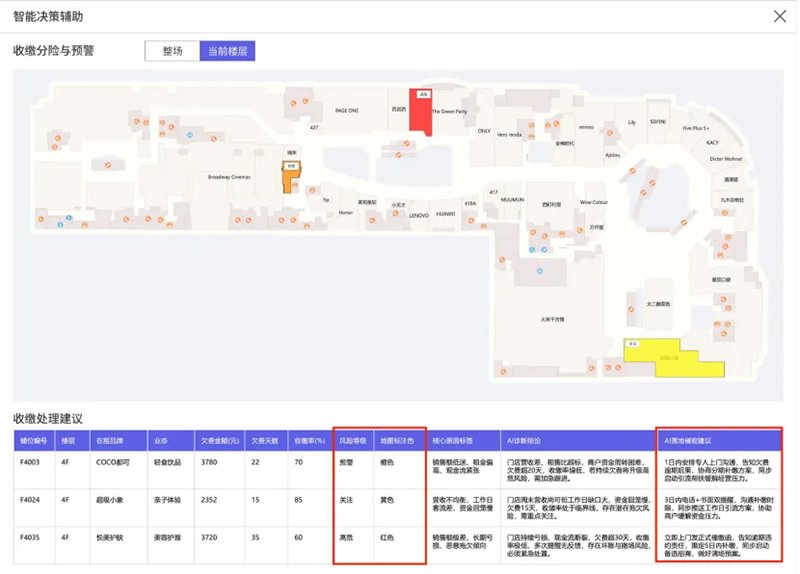The width and height of the screenshot is (800, 574).
Task: Click the Broadway Cinemas area on the map
Action: click(x=228, y=177)
